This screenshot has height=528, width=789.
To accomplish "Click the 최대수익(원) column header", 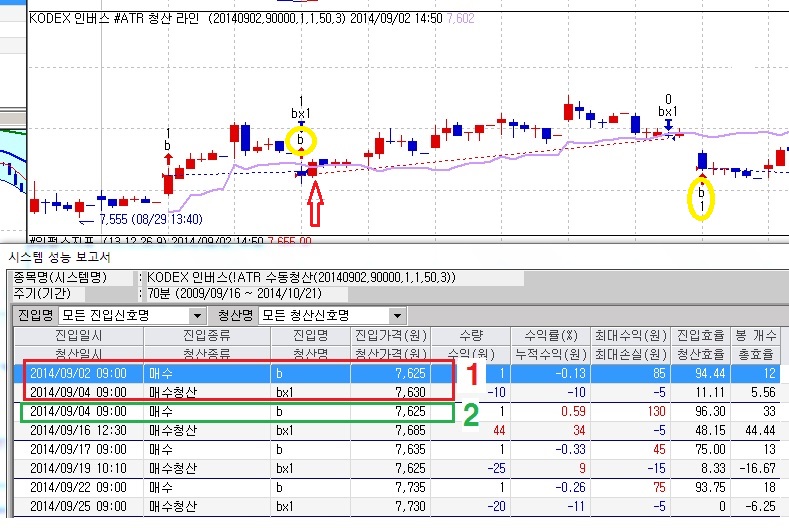I will pyautogui.click(x=630, y=335).
